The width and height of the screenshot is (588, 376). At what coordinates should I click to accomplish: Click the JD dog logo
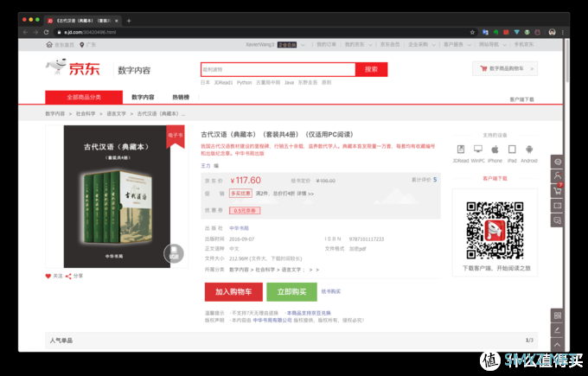tap(56, 67)
